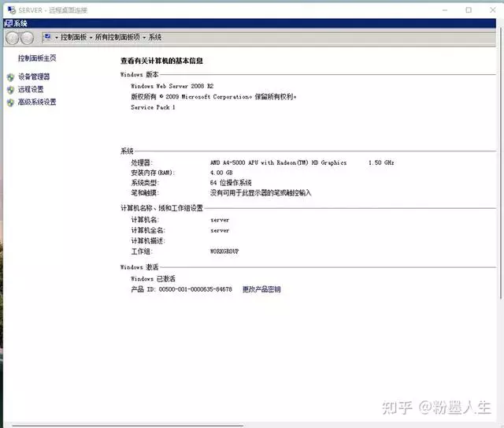Click the 笔和触摸 label

pos(145,193)
